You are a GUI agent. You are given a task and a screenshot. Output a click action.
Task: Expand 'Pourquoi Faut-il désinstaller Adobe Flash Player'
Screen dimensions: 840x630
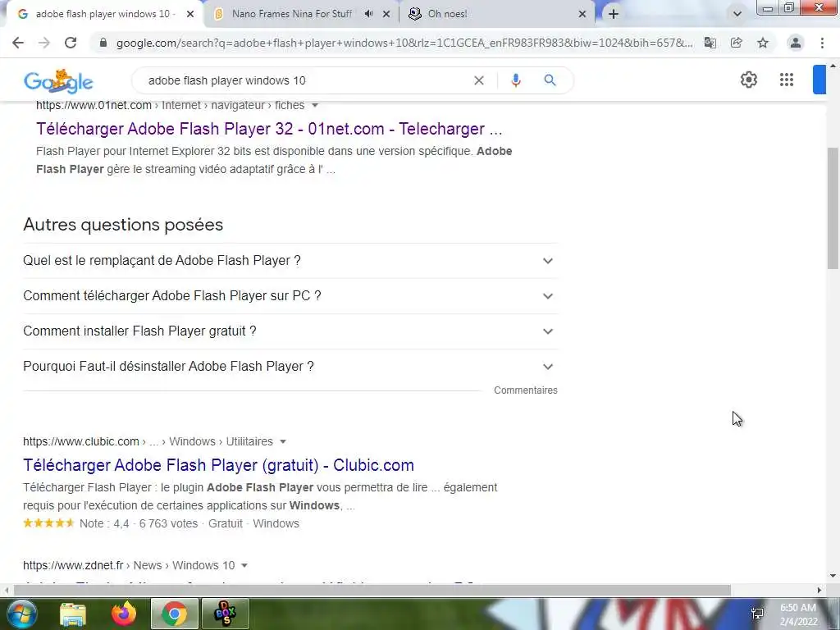coord(290,367)
